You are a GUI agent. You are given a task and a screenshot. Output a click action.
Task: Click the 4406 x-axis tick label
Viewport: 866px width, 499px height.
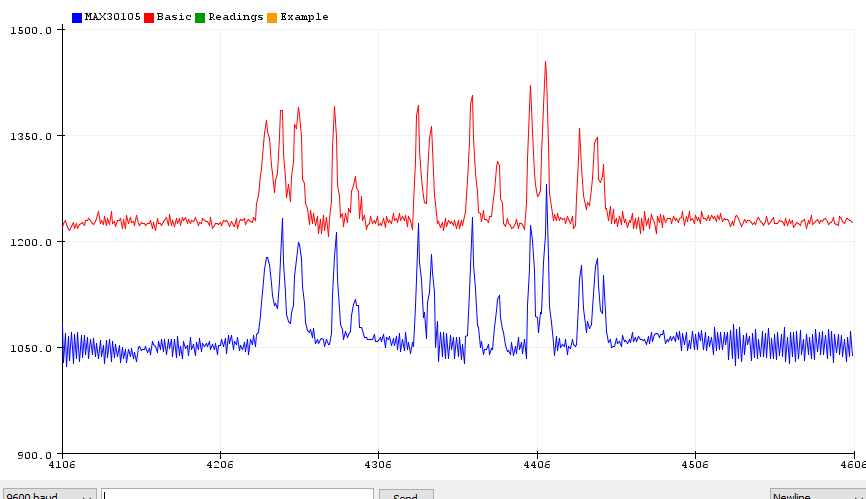pos(536,465)
